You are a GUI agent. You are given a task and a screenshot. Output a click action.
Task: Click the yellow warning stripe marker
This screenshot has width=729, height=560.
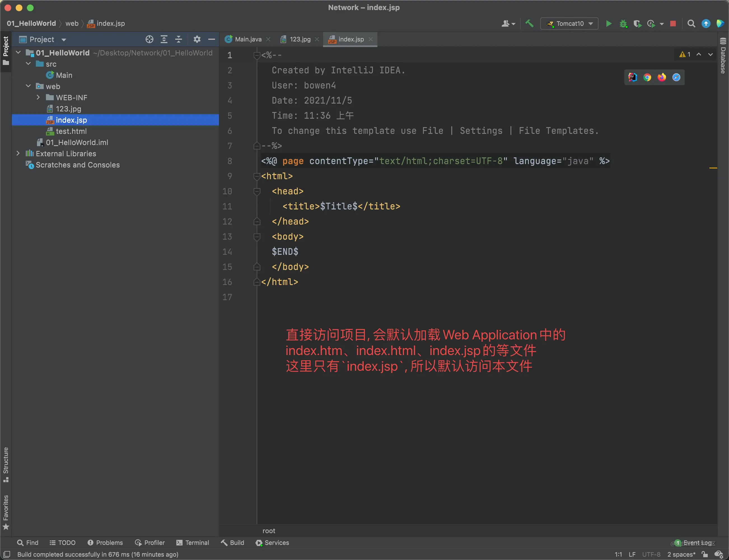(x=713, y=168)
